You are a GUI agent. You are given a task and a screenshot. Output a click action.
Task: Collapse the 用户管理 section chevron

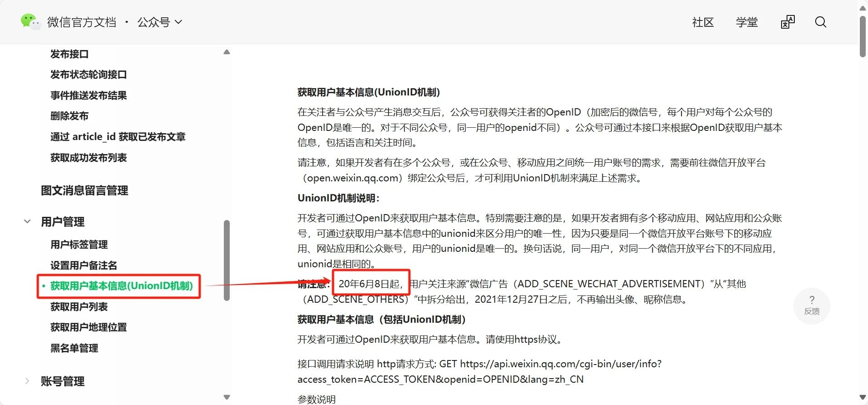click(27, 221)
